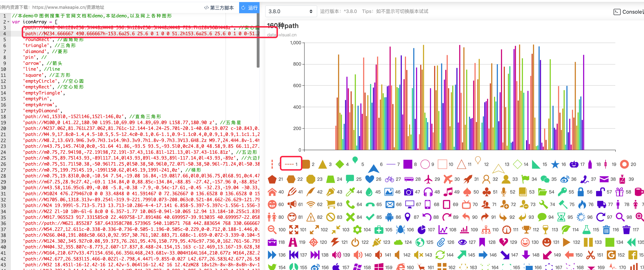Click the Android robot legend icon 86
Image resolution: width=644 pixels, height=270 pixels.
pos(389,217)
